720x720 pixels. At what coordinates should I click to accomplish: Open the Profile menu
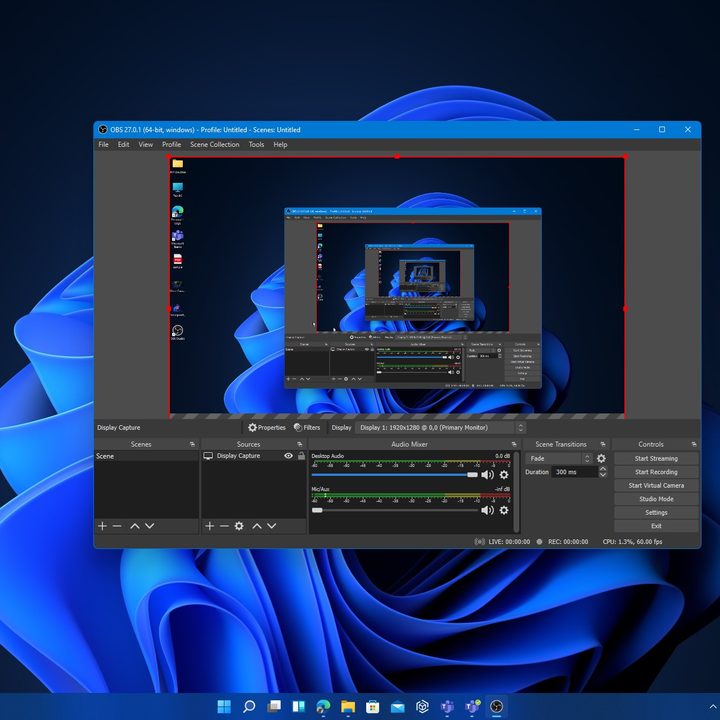171,144
